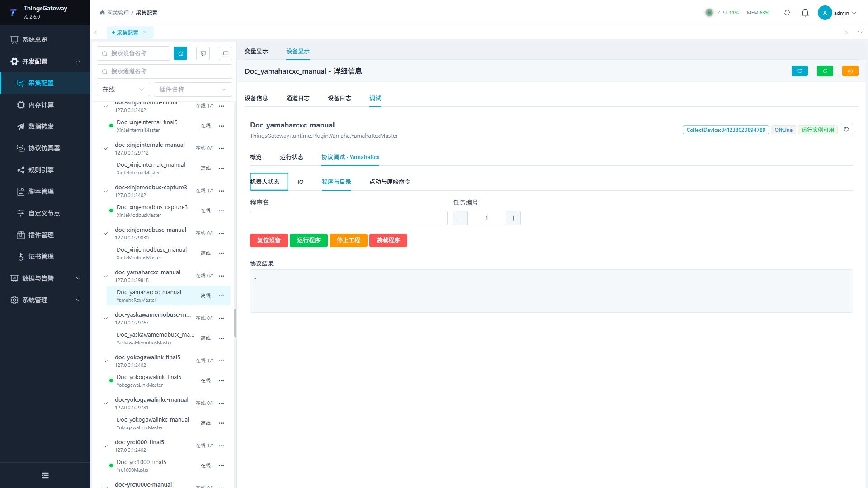868x488 pixels.
Task: Click the presentation icon button above device tree
Action: (203, 53)
